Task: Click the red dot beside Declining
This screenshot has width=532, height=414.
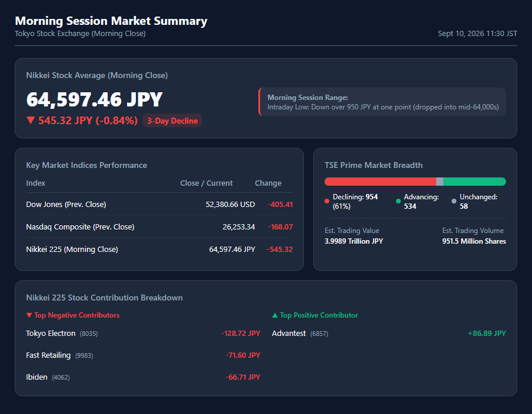Action: pos(327,201)
